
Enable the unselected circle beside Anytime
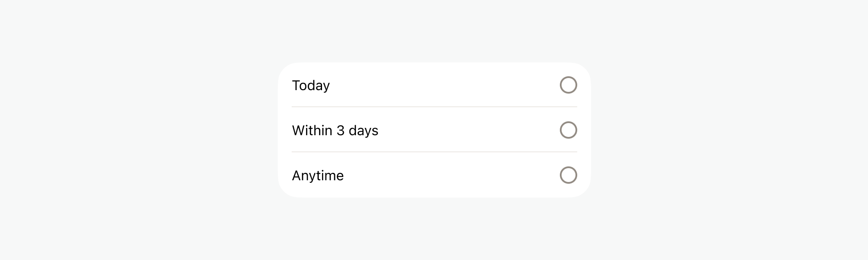[x=568, y=175]
